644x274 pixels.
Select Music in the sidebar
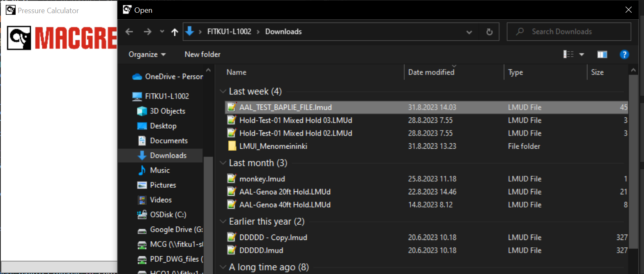160,170
